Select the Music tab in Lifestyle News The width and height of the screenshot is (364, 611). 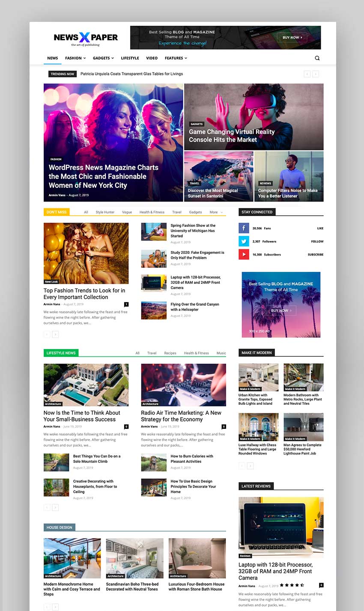[x=221, y=353]
